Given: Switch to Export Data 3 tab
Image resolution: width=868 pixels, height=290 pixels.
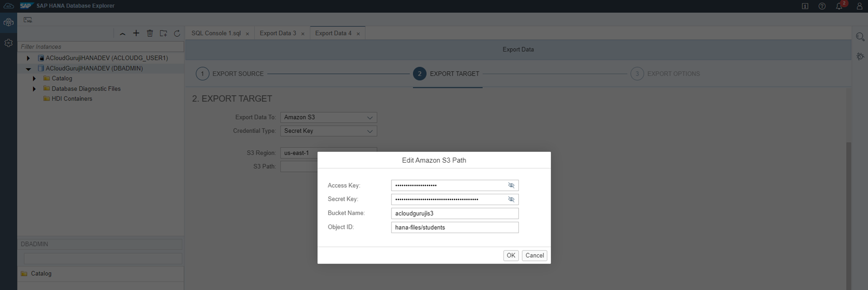Looking at the screenshot, I should click(x=278, y=33).
